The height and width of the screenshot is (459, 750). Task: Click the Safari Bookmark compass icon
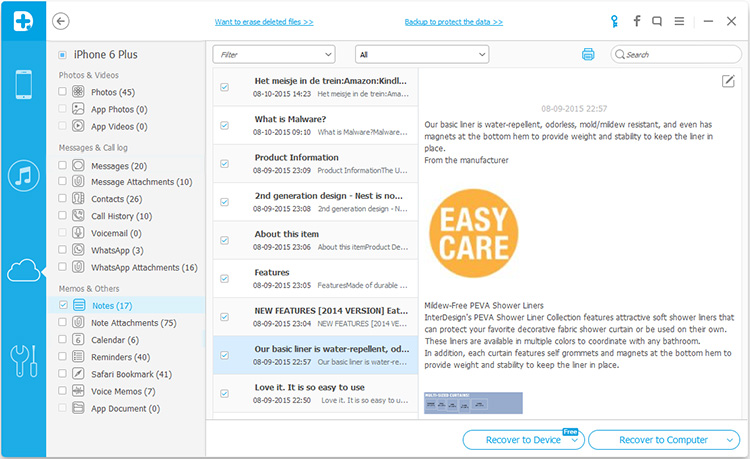click(78, 373)
